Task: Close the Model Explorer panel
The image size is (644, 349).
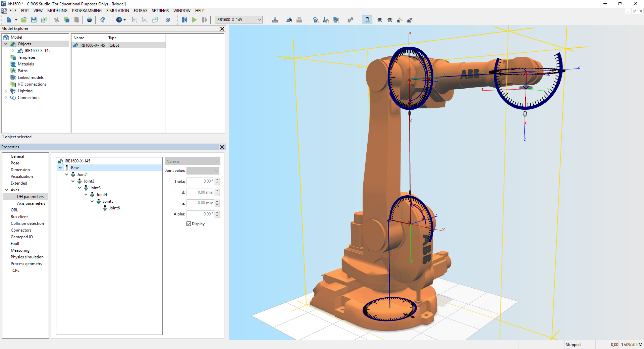Action: click(222, 29)
